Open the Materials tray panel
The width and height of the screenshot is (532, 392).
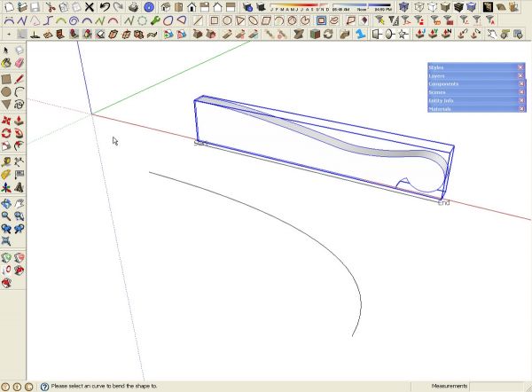[x=476, y=108]
